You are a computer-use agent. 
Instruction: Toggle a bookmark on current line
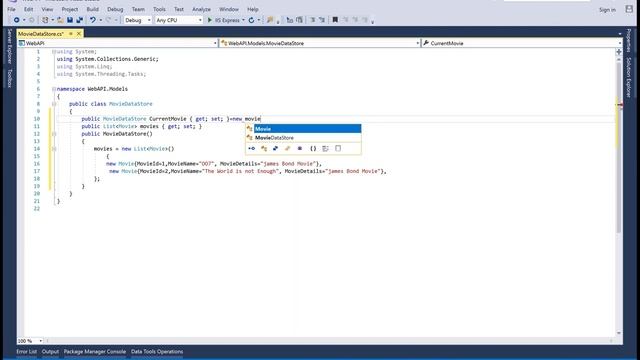[x=335, y=20]
